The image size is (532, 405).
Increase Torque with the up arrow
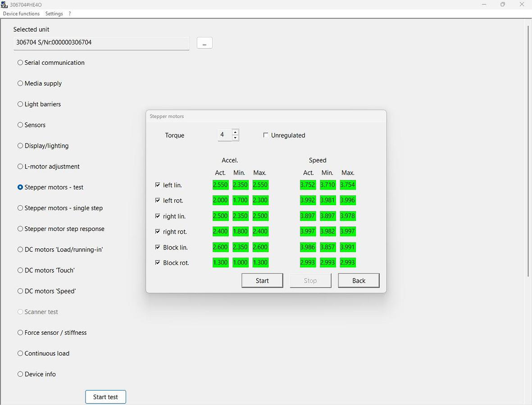235,132
